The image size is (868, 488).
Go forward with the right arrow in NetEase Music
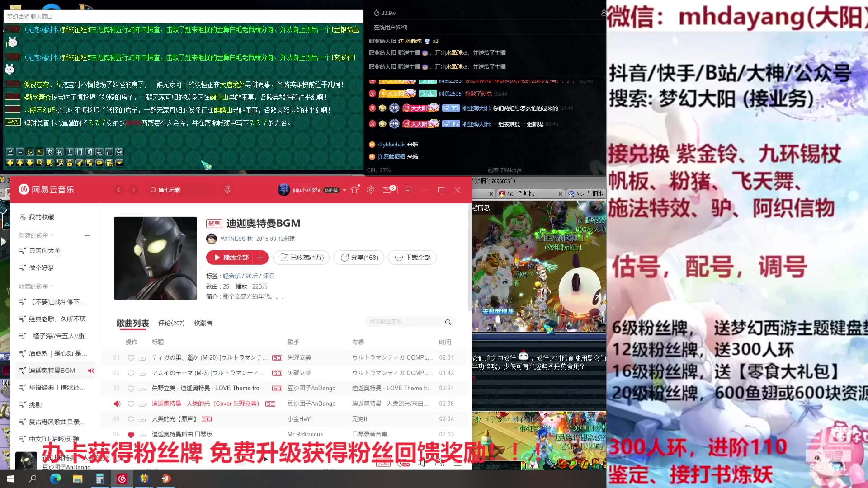pyautogui.click(x=133, y=190)
